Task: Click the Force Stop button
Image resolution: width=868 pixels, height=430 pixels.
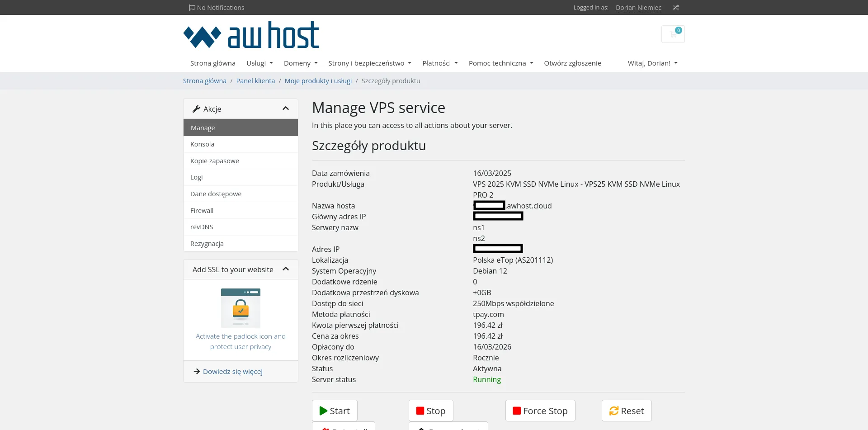Action: pyautogui.click(x=540, y=411)
